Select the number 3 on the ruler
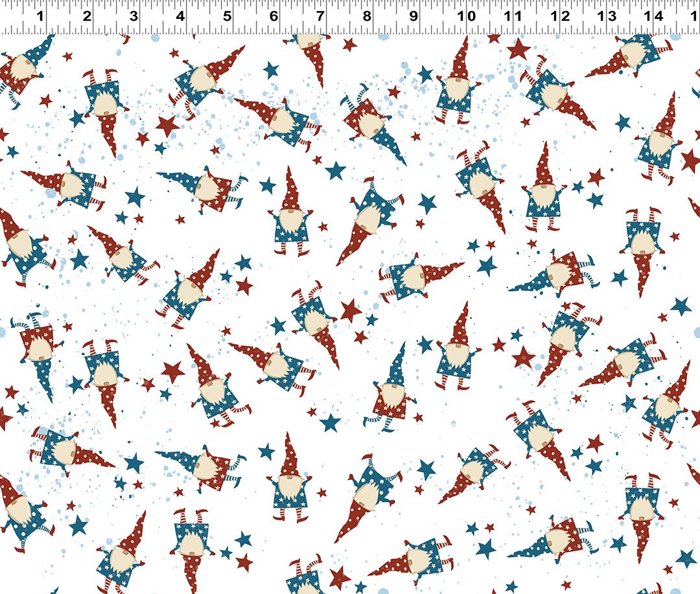Viewport: 700px width, 594px height. tap(134, 16)
